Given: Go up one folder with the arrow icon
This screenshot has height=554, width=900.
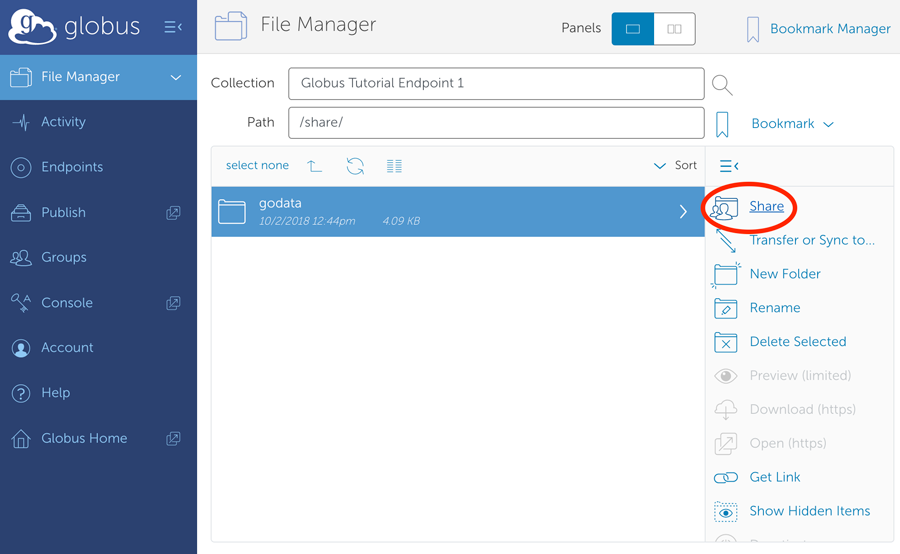Looking at the screenshot, I should click(x=315, y=166).
